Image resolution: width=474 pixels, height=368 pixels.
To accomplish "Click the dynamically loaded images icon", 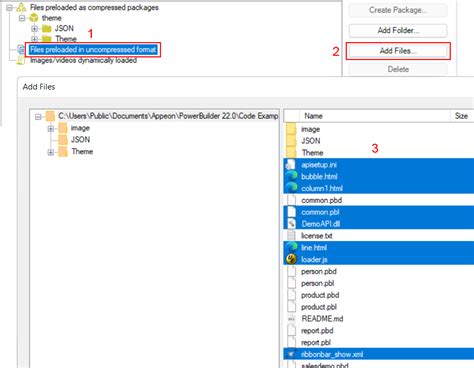I will point(21,60).
